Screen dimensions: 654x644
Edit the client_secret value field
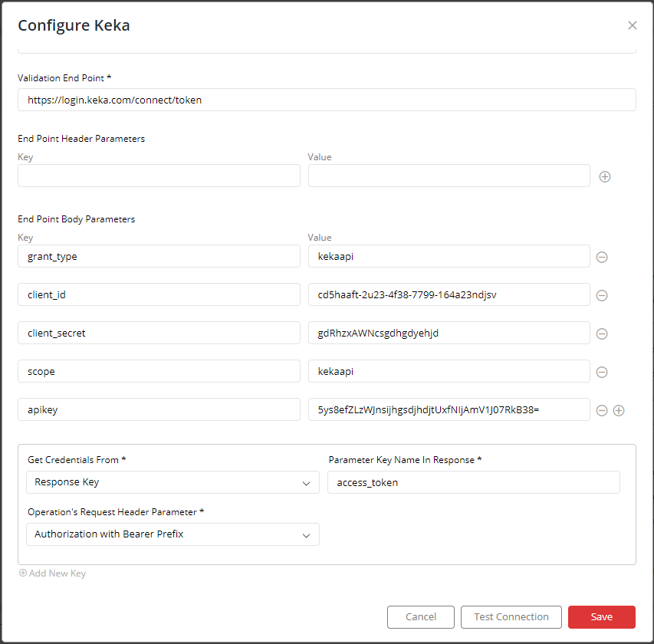click(449, 333)
